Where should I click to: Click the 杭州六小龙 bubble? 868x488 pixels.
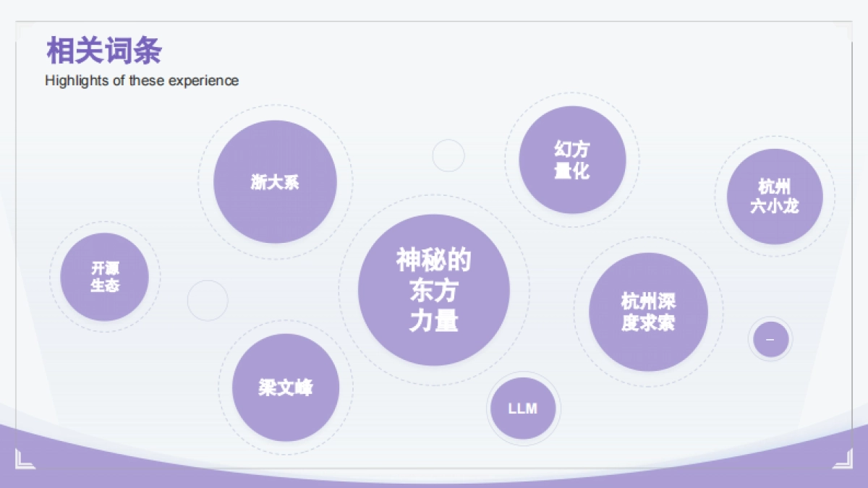[775, 195]
